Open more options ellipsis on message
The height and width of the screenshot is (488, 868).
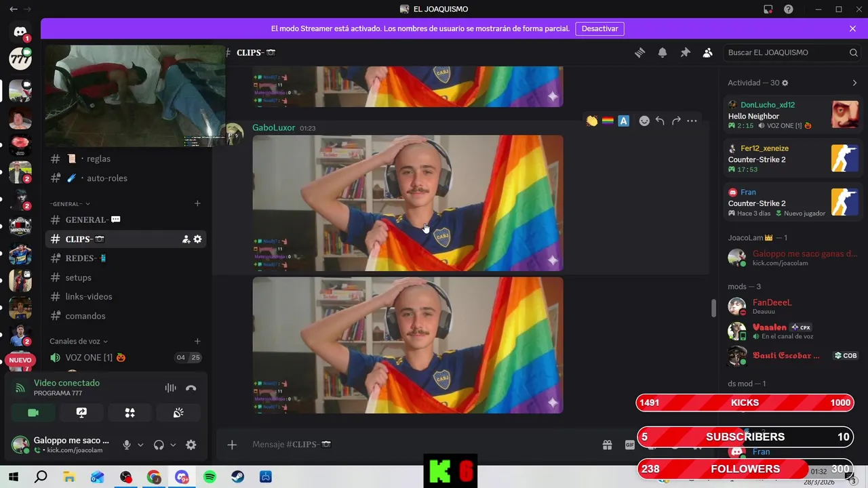tap(692, 121)
